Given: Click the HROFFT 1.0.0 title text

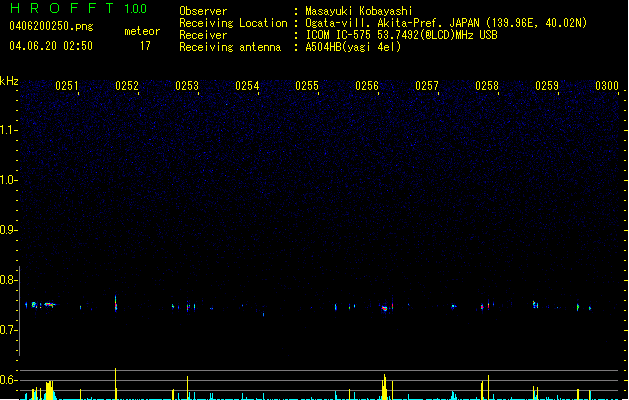Looking at the screenshot, I should (x=78, y=8).
